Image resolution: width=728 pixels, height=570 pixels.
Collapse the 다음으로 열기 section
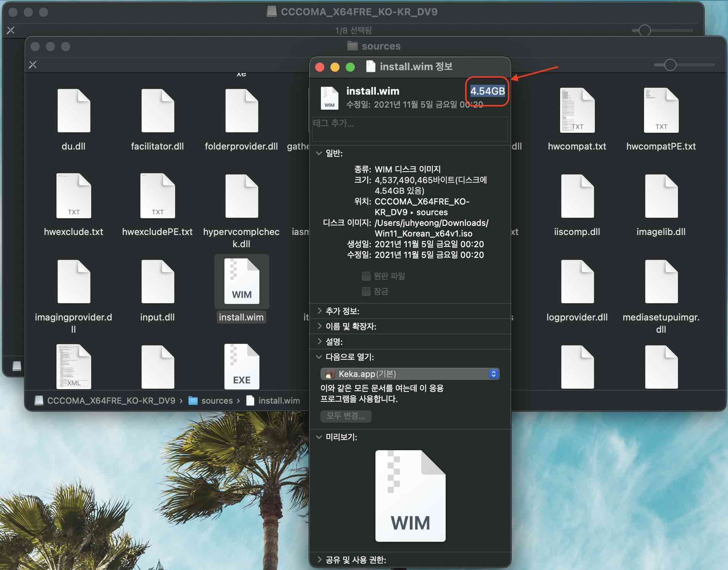(319, 357)
